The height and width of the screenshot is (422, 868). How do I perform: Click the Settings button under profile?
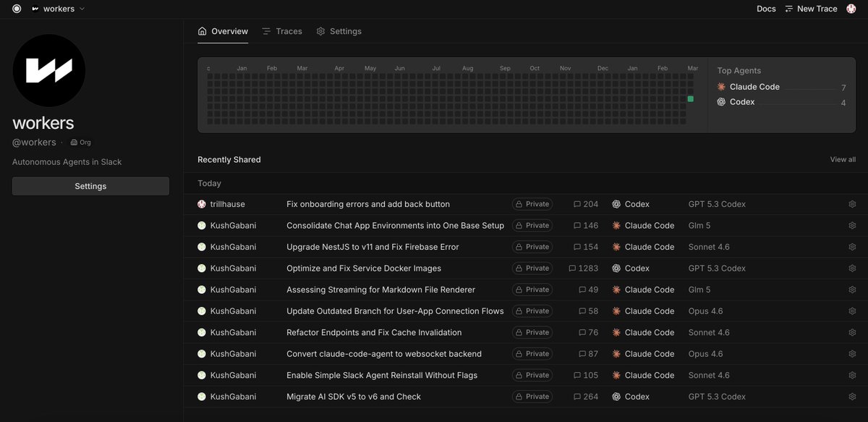click(x=90, y=186)
